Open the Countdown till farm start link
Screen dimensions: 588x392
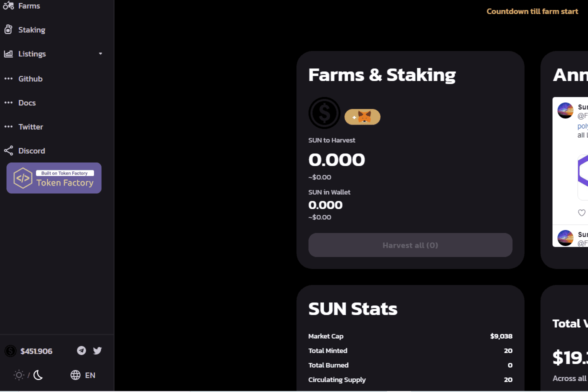click(x=532, y=11)
